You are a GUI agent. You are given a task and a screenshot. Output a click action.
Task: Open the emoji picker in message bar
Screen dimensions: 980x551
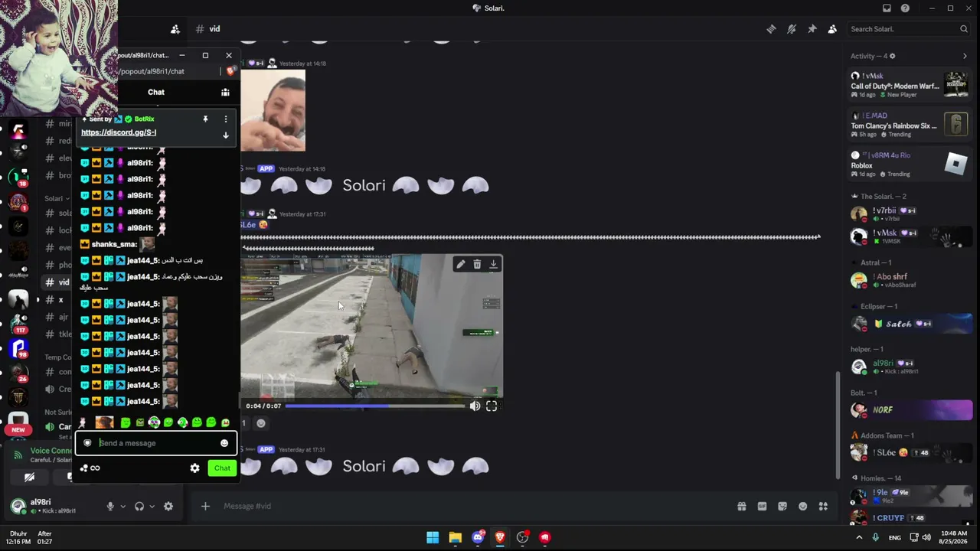802,506
